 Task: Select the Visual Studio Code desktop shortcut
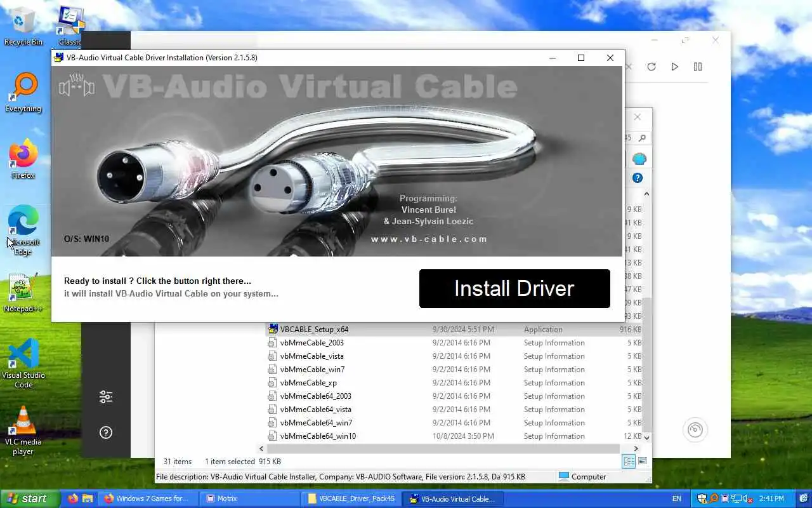click(x=23, y=363)
